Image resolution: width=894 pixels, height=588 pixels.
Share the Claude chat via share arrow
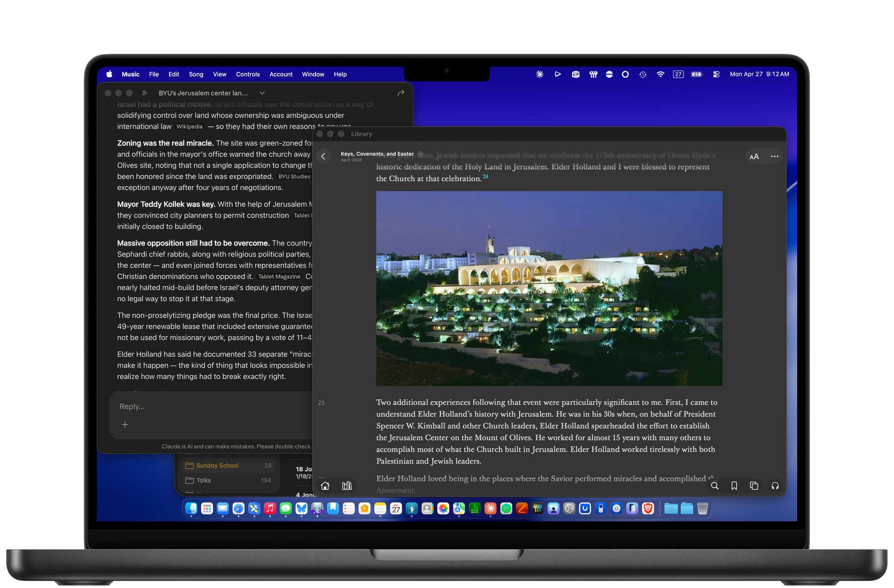[x=401, y=93]
